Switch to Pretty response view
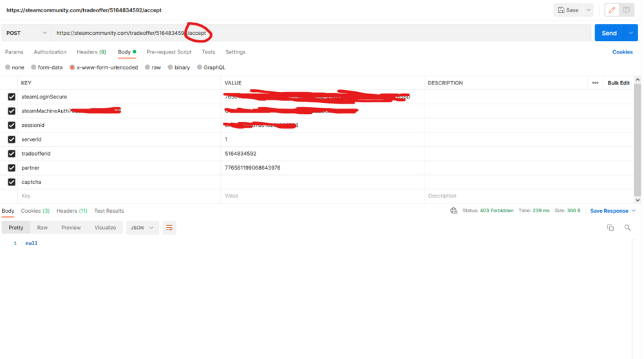This screenshot has width=644, height=359. 16,228
